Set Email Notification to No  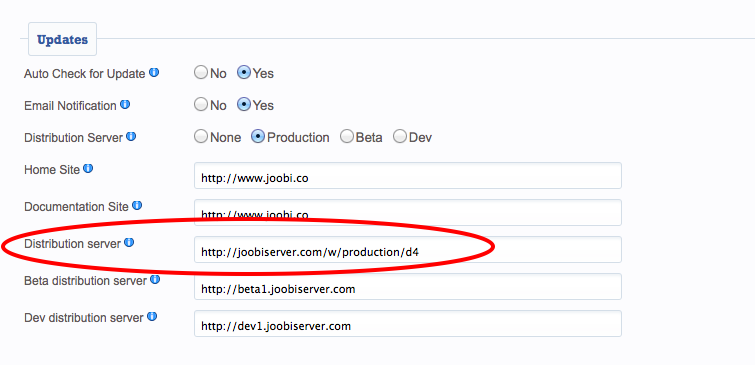(x=201, y=104)
